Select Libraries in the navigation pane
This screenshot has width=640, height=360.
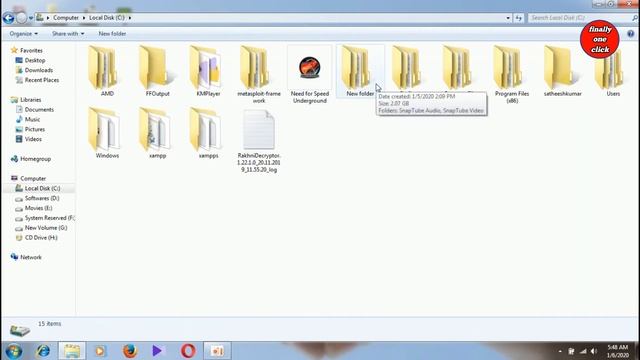click(31, 100)
